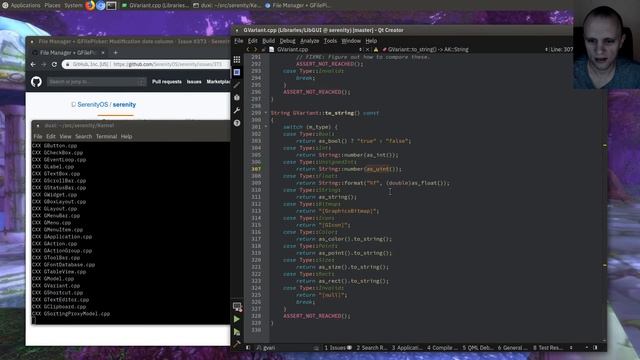Open Qt Creator Build menu
Screen dimensions: 640x360
[x=268, y=41]
